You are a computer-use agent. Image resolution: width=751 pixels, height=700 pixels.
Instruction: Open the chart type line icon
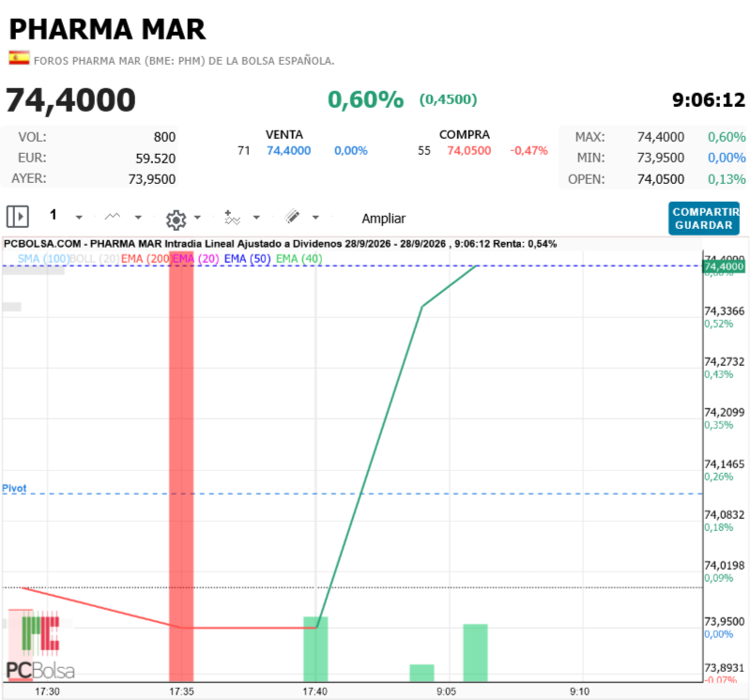[x=113, y=217]
